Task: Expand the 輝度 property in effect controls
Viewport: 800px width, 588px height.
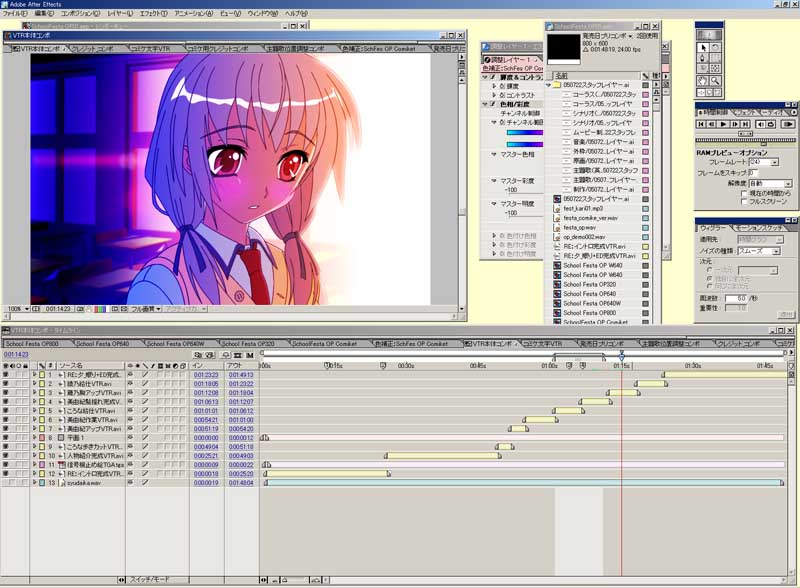Action: [494, 86]
